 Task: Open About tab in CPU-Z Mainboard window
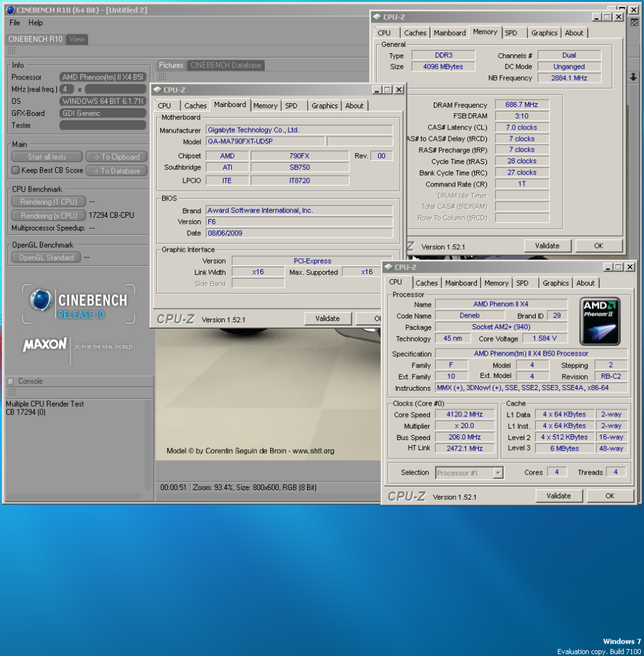click(354, 106)
